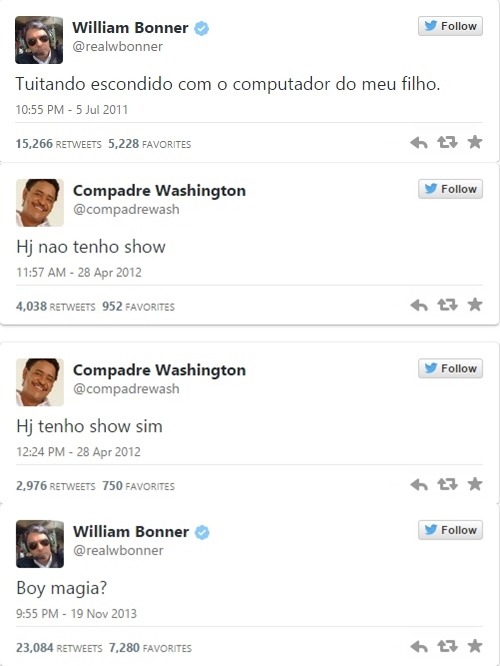Viewport: 500px width, 666px height.
Task: Favorite the 'Hj nao tenho show' tweet
Action: click(475, 305)
